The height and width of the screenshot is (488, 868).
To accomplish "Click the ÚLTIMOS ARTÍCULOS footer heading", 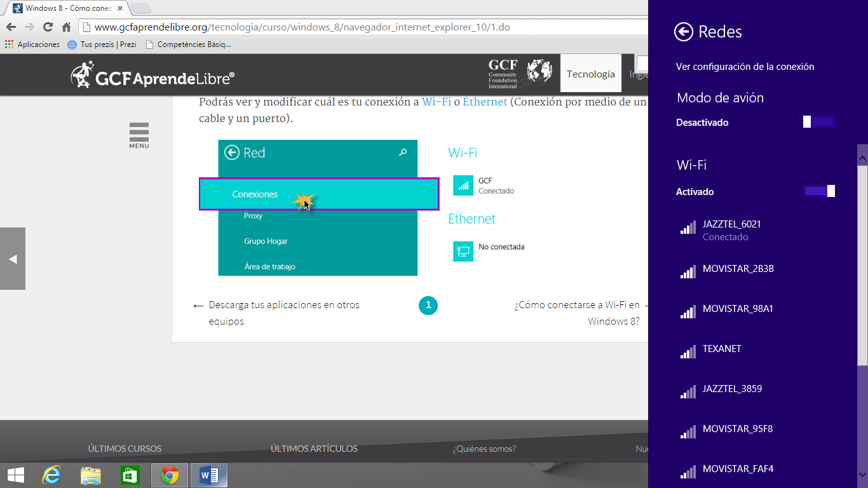I will tap(314, 449).
